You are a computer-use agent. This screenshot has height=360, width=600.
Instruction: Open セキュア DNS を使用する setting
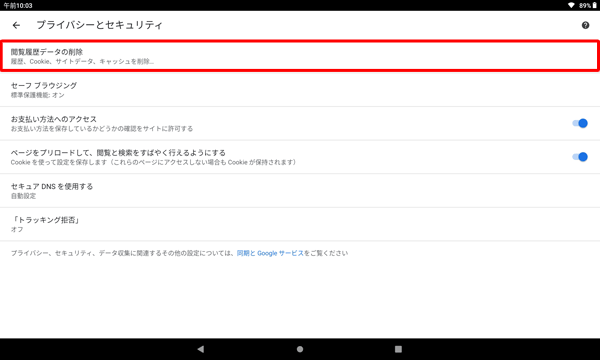tap(300, 191)
